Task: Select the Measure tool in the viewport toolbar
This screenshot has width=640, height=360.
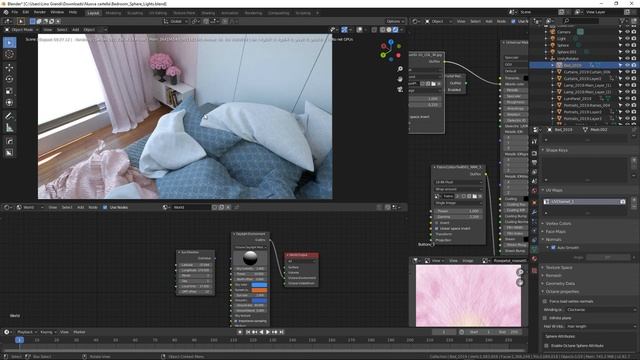Action: [9, 128]
